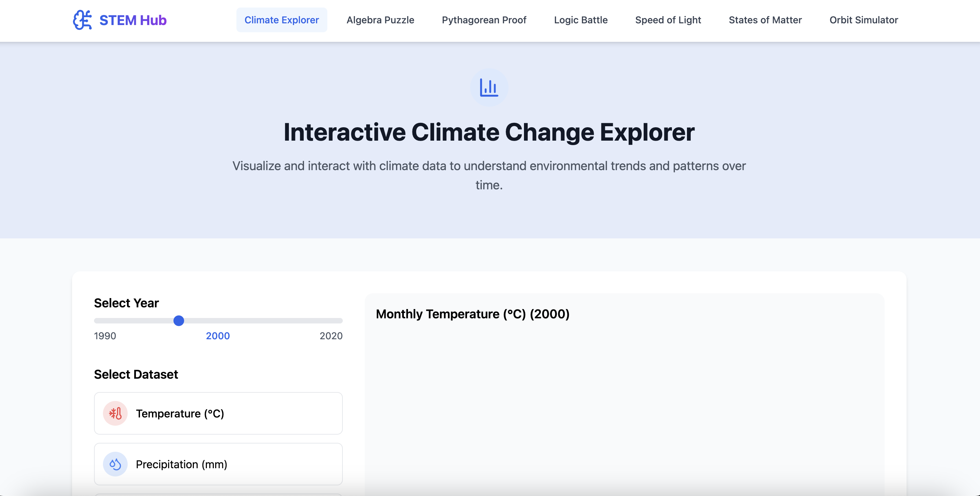
Task: Click the highlighted 2000 year value
Action: coord(218,336)
